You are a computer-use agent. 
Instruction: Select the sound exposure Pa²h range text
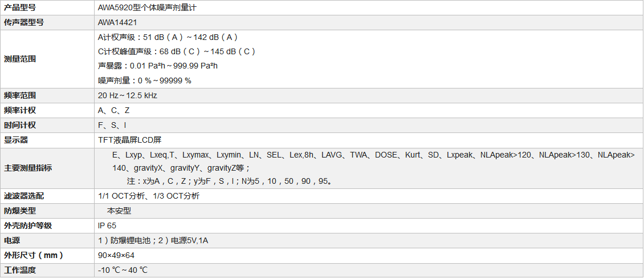tap(158, 66)
